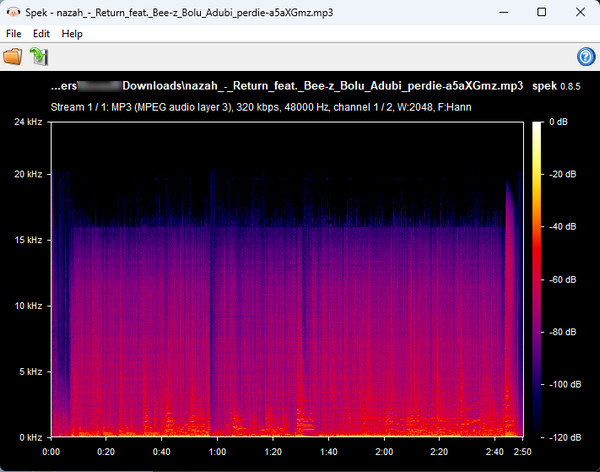Click the 5 kHz frequency axis label
The image size is (600, 472).
[31, 372]
